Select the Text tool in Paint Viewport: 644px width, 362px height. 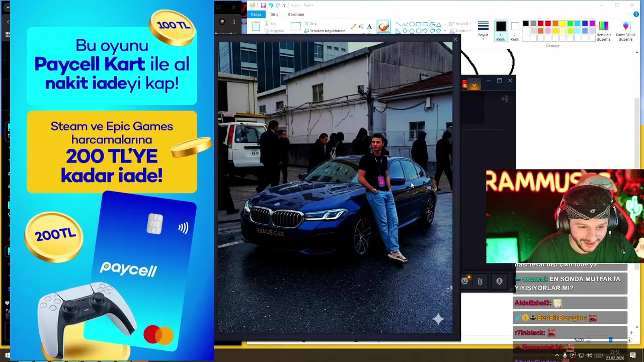[369, 26]
